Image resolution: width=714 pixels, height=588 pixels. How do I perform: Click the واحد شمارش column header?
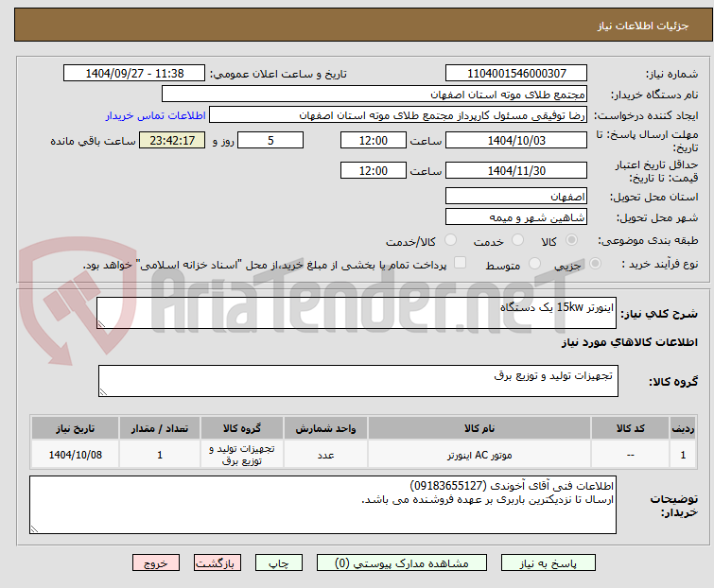[x=325, y=428]
